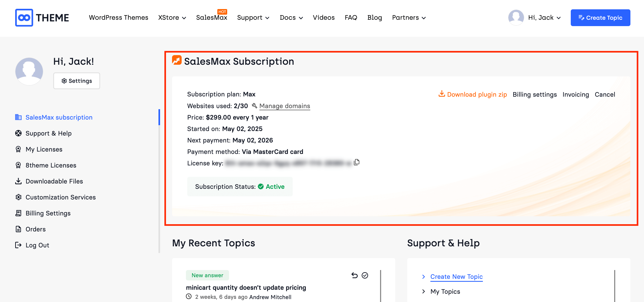Click the Downloadable Files download icon
Viewport: 644px width, 302px height.
(x=18, y=181)
